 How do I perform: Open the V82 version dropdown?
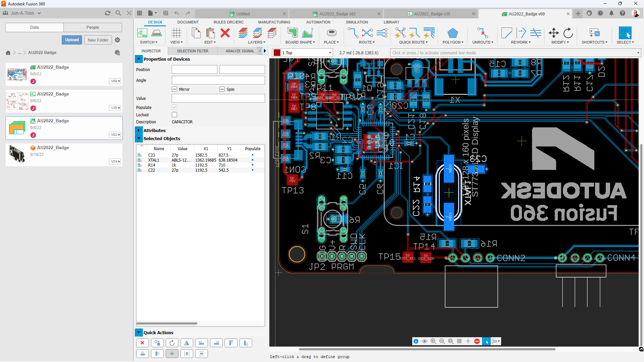click(x=115, y=135)
